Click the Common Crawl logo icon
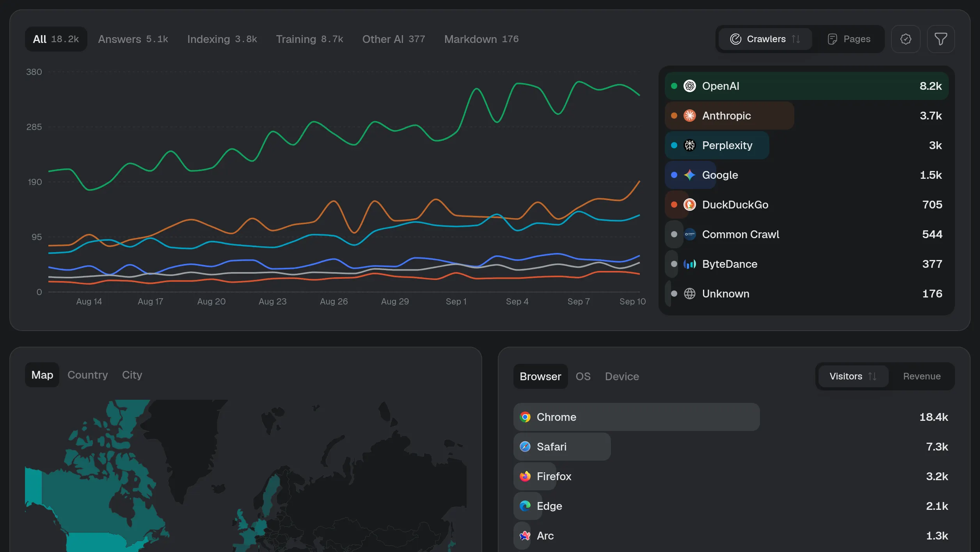 pos(689,234)
